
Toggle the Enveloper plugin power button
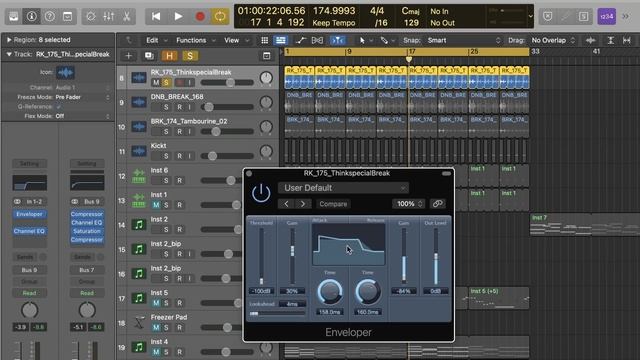pyautogui.click(x=261, y=193)
